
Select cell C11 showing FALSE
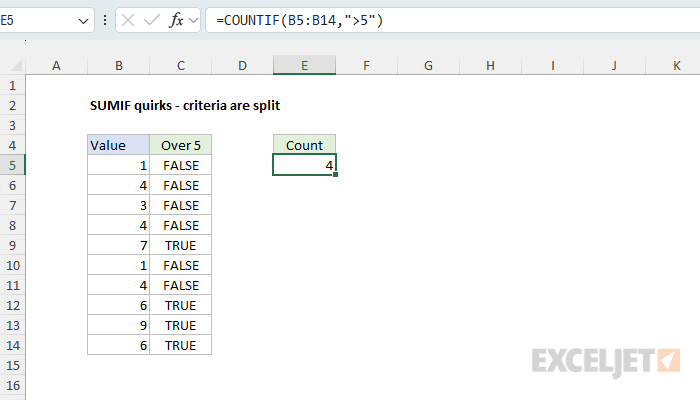tap(181, 285)
